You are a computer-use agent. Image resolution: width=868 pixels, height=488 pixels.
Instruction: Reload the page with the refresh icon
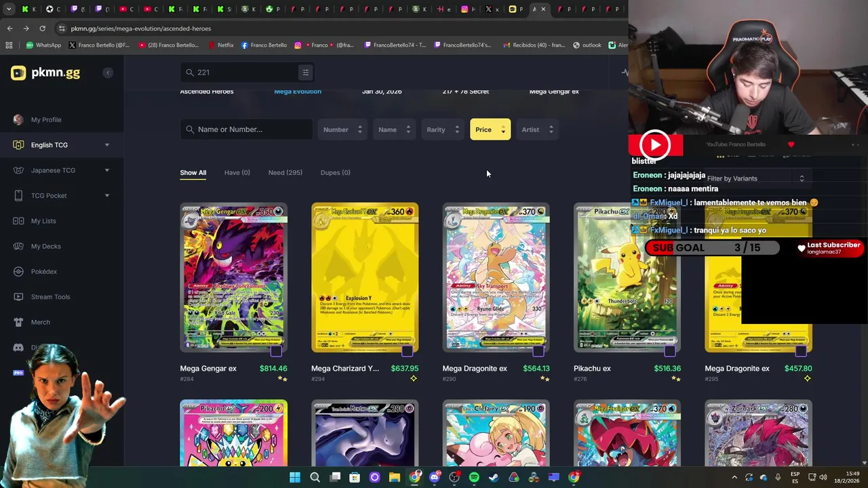click(42, 28)
